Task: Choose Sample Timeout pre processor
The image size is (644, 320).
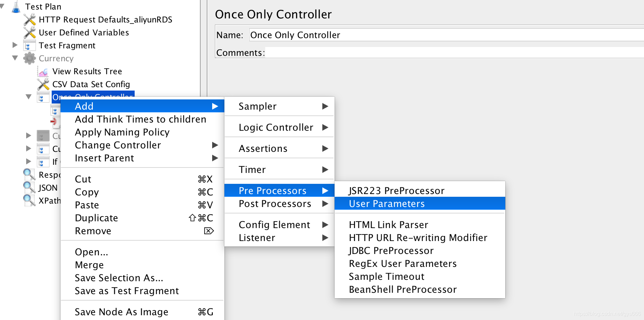Action: pyautogui.click(x=420, y=276)
